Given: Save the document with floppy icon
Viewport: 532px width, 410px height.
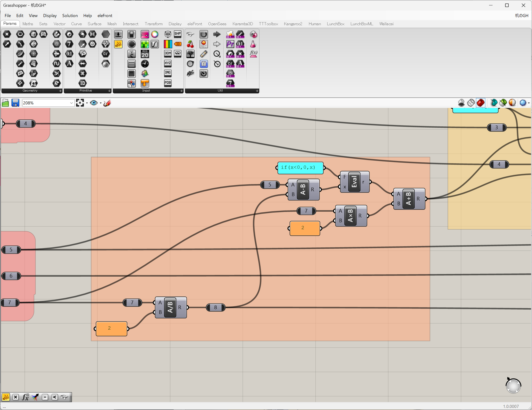Looking at the screenshot, I should (15, 103).
